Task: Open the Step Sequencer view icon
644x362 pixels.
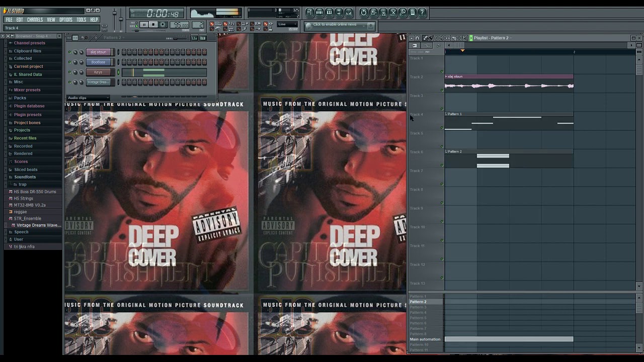Action: (x=319, y=13)
